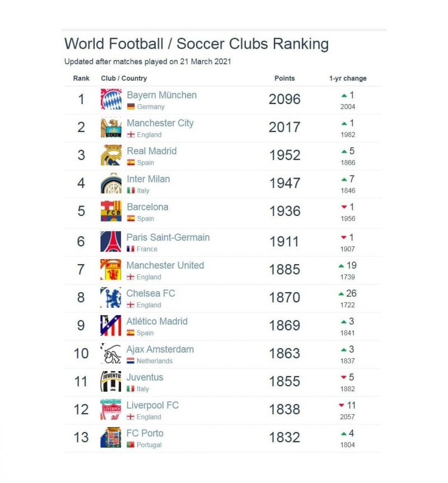This screenshot has width=448, height=483.
Task: Click the Real Madrid club crest
Action: coord(111,156)
